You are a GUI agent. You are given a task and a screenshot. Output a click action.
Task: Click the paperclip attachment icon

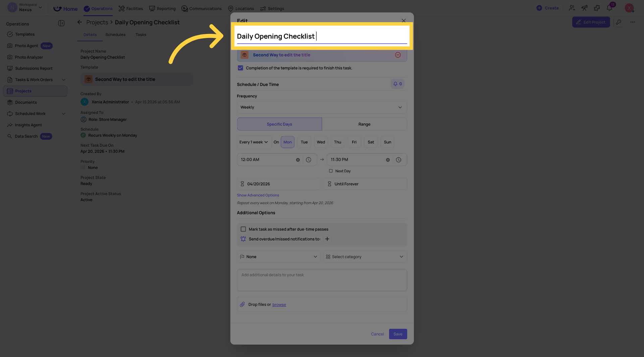[243, 305]
